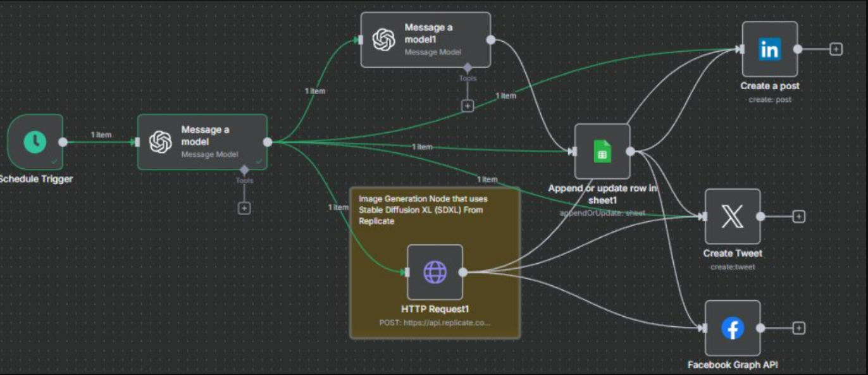Viewport: 868px width, 375px height.
Task: Add a node after LinkedIn Create a post
Action: point(836,49)
